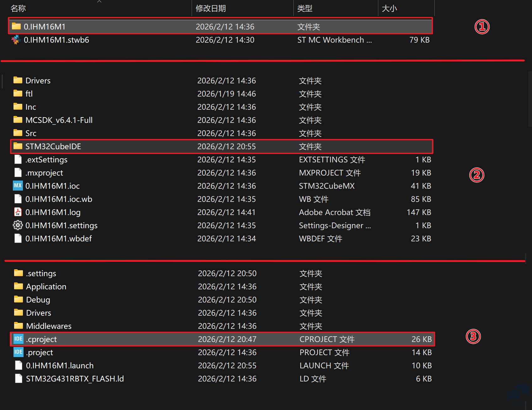Select the 0.IHM16M1.ioc.wb file icon
The image size is (532, 410).
pyautogui.click(x=18, y=199)
